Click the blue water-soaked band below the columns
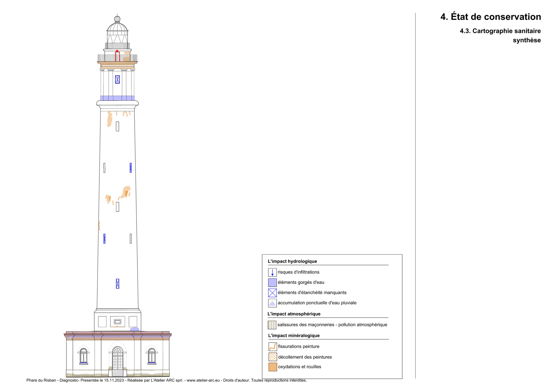The width and height of the screenshot is (554, 392). [118, 98]
